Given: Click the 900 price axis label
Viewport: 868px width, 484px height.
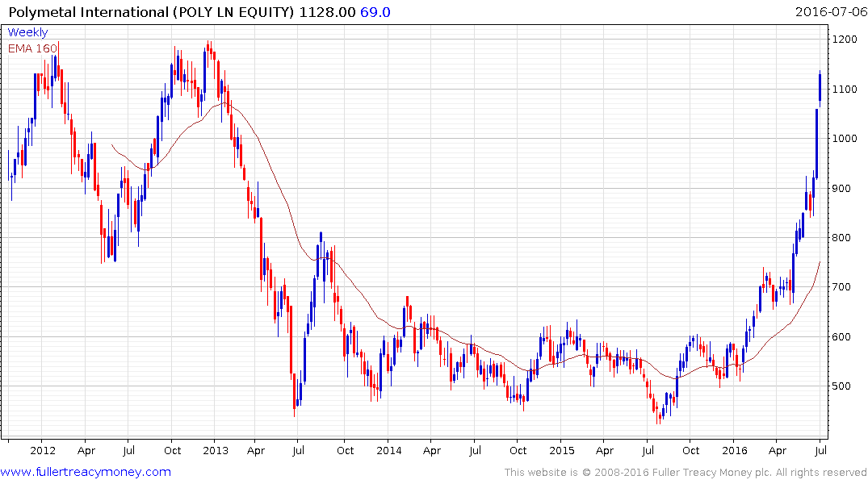Looking at the screenshot, I should click(x=842, y=188).
